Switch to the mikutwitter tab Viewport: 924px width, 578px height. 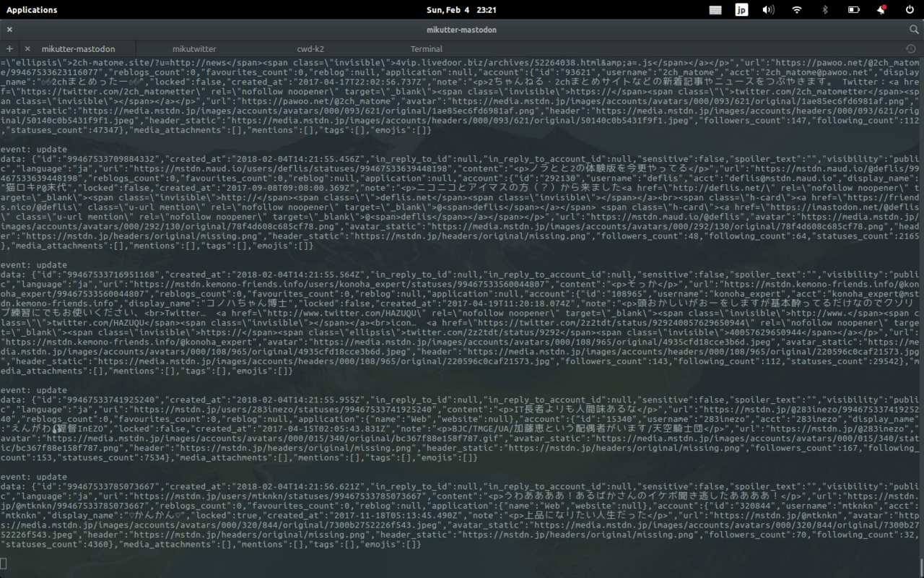194,49
